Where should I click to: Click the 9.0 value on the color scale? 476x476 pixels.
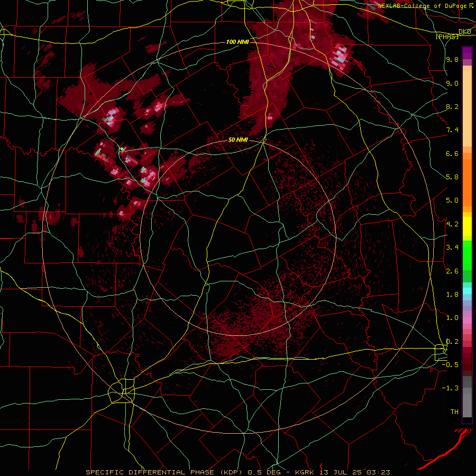coord(452,83)
